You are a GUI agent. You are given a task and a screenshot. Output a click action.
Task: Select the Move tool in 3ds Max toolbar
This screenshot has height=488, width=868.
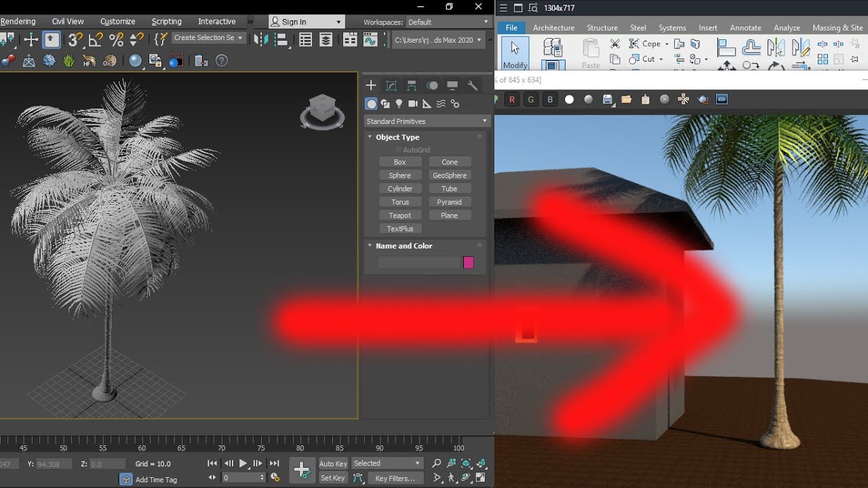tap(31, 40)
